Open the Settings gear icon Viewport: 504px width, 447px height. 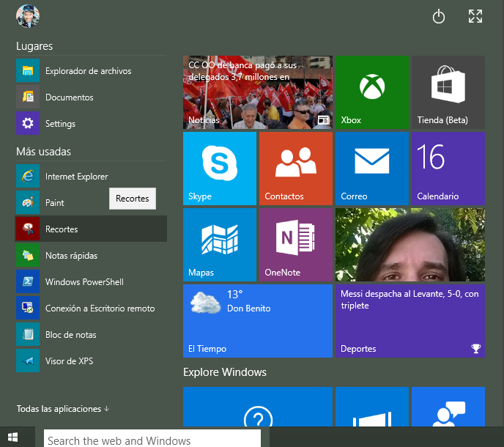tap(28, 123)
